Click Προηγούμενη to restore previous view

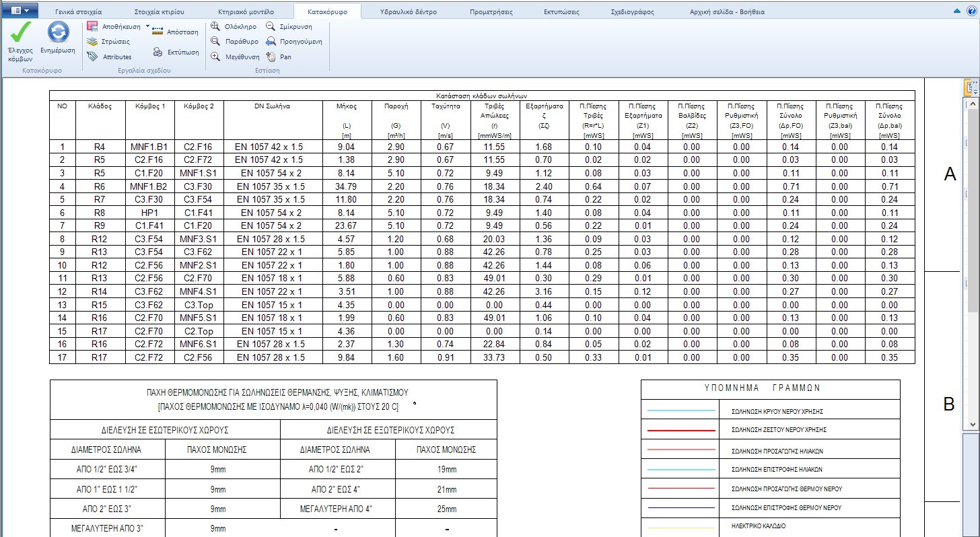pyautogui.click(x=290, y=41)
